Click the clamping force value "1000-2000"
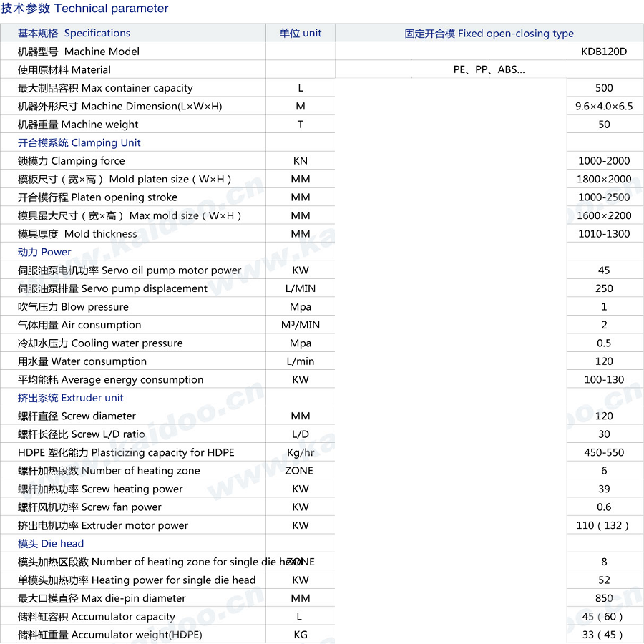Screen dimensions: 644x644 [604, 161]
